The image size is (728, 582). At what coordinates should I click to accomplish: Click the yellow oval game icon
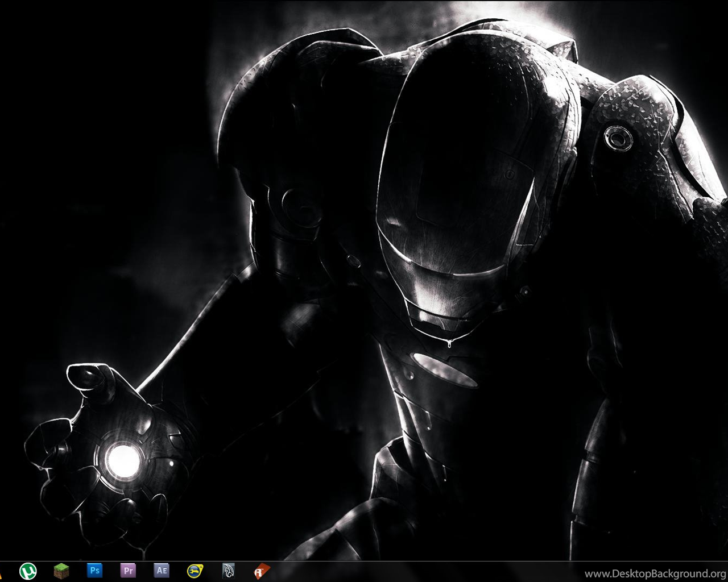pos(195,571)
